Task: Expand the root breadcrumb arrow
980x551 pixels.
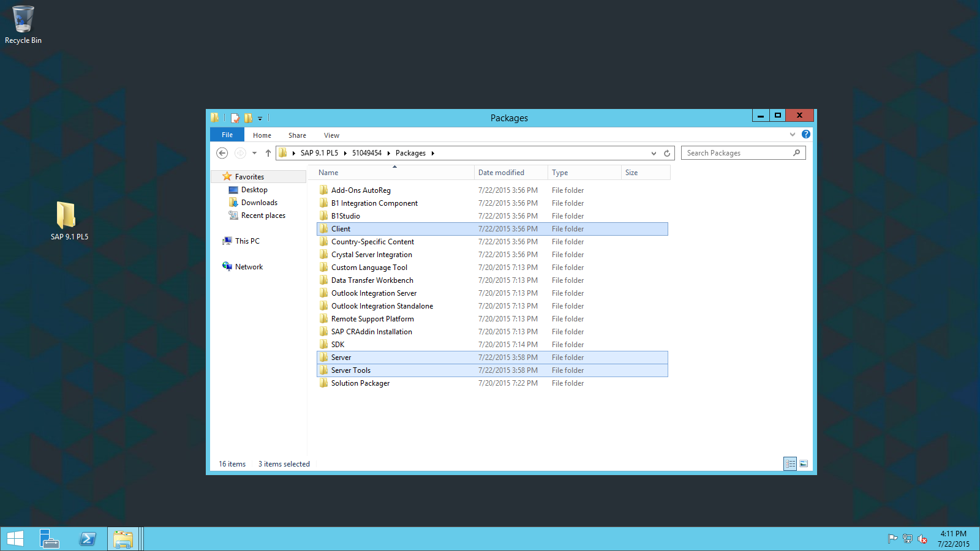Action: tap(293, 153)
